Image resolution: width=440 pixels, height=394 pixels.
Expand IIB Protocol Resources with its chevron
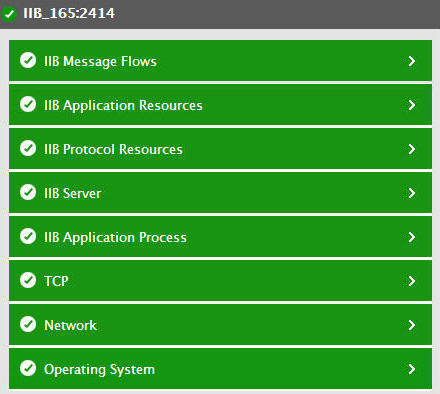[412, 149]
